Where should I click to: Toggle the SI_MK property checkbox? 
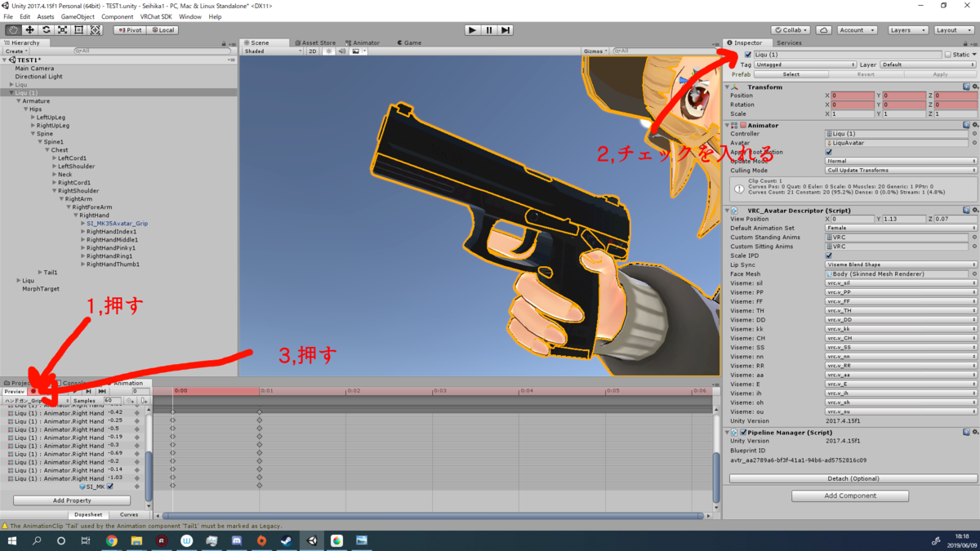point(110,487)
